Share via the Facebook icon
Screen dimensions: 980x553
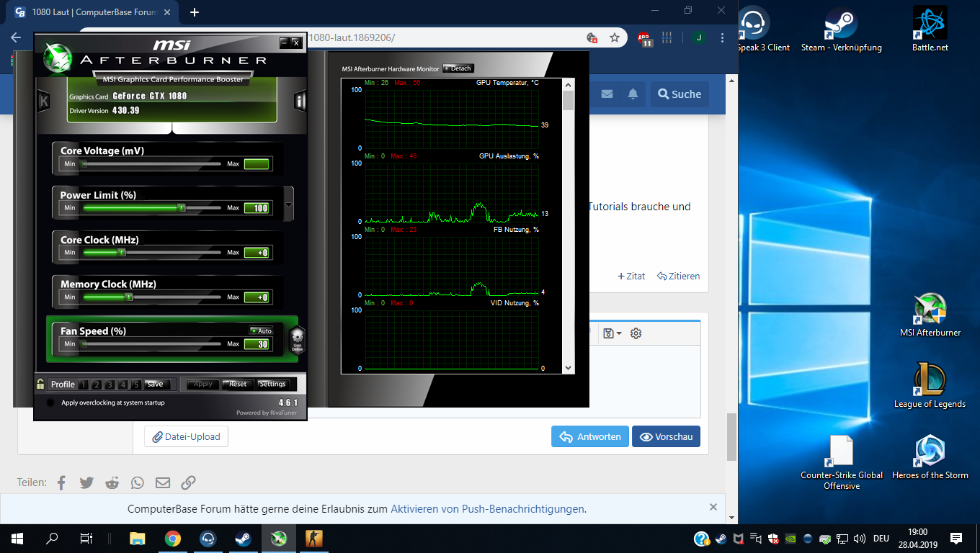click(62, 482)
